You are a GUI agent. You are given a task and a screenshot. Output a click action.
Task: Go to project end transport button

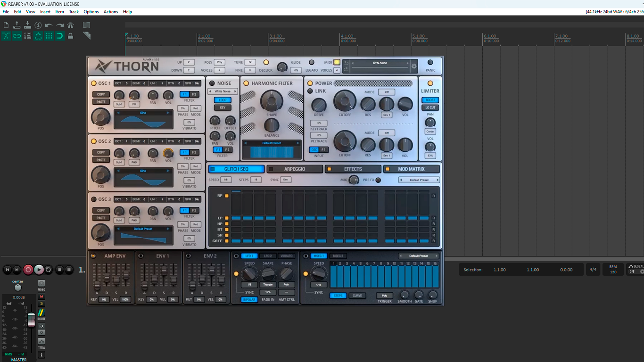[17, 270]
